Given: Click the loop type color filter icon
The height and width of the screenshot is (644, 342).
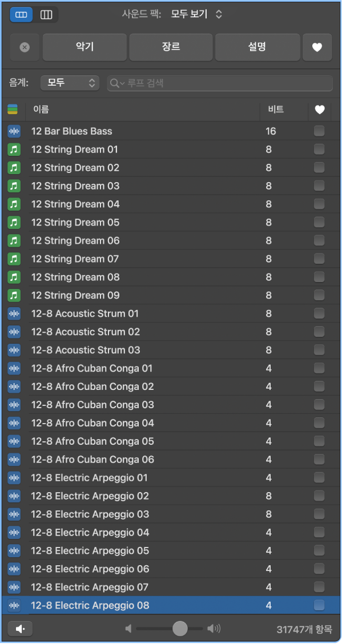Looking at the screenshot, I should 13,109.
